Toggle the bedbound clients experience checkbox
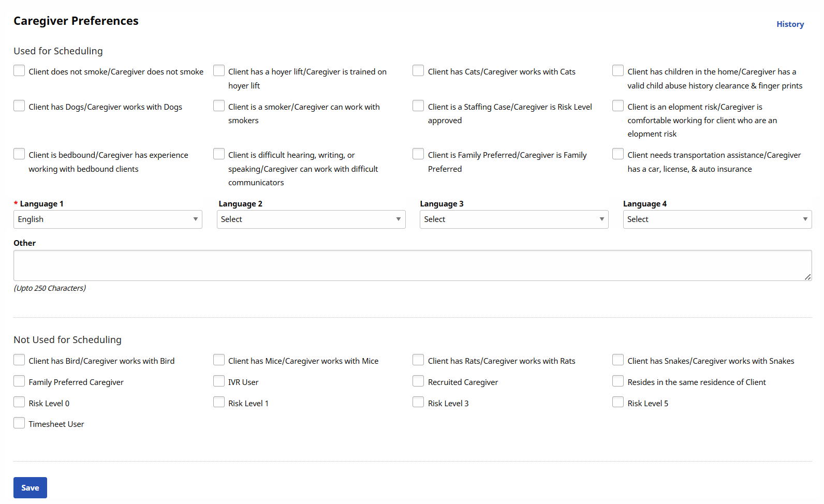The height and width of the screenshot is (504, 824). [19, 154]
